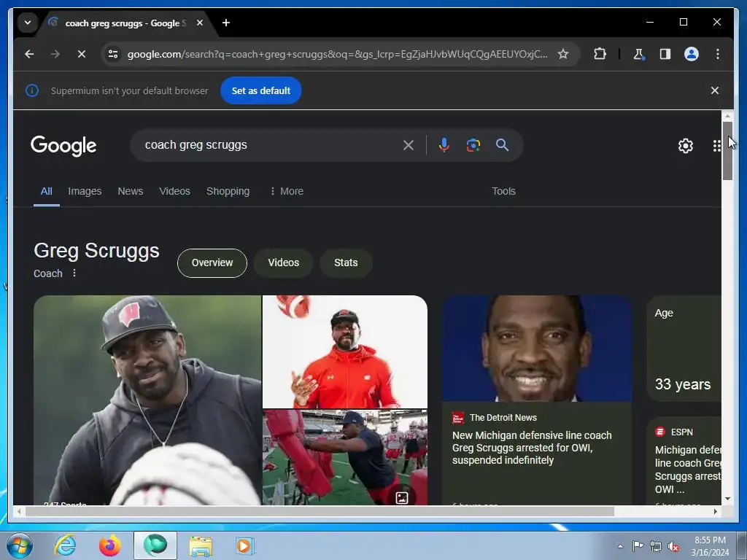Dismiss the default browser infobar
747x560 pixels.
pos(715,90)
